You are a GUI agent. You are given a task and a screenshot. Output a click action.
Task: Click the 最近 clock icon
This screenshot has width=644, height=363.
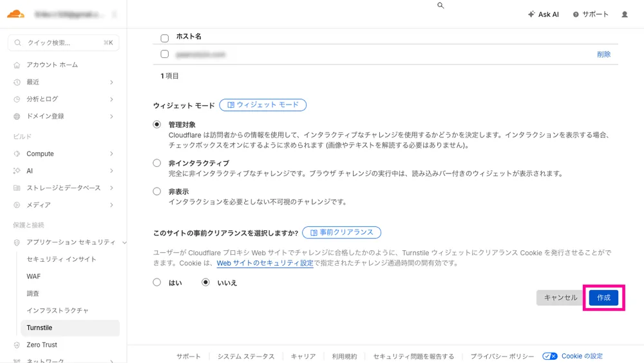[17, 83]
